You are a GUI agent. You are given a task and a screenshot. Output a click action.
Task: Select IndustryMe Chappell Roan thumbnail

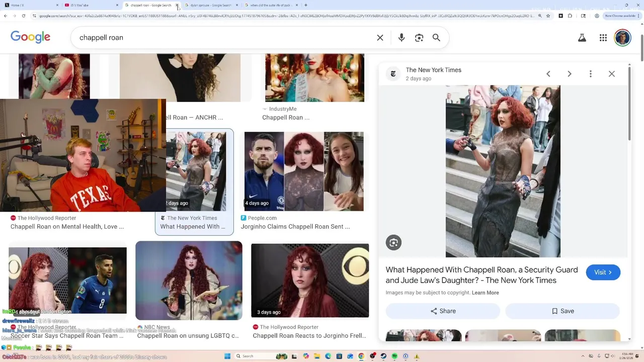[x=314, y=77]
